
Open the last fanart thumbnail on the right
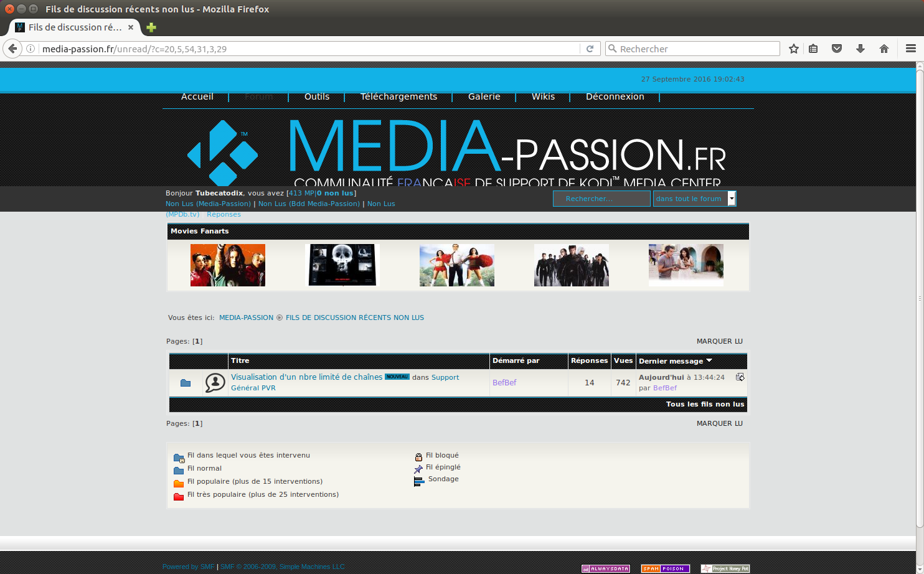coord(686,265)
